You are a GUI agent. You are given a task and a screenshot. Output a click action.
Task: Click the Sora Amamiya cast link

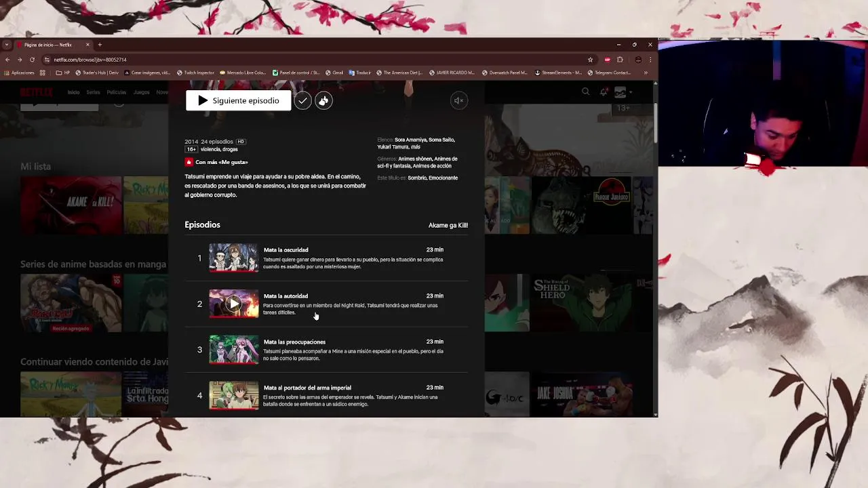[410, 140]
